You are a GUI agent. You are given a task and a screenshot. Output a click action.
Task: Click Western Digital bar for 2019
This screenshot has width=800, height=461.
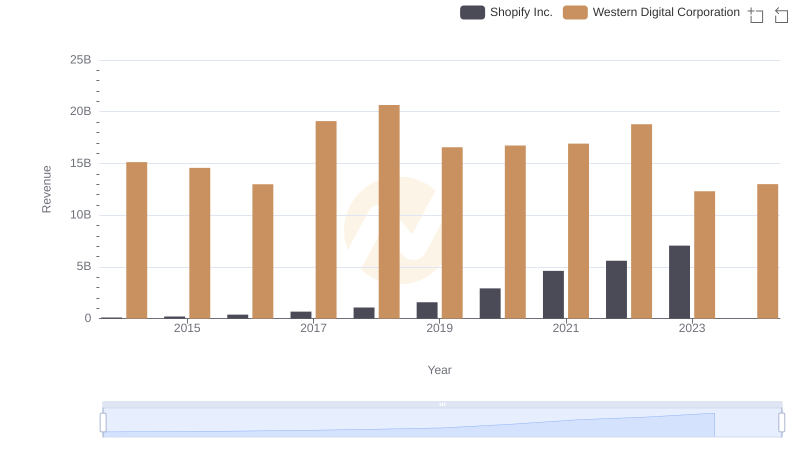[452, 233]
